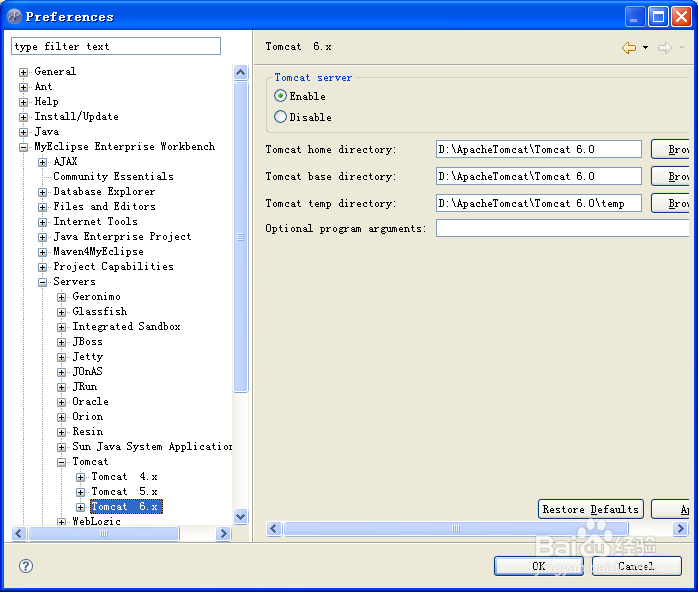Click the back navigation arrow icon

[629, 48]
